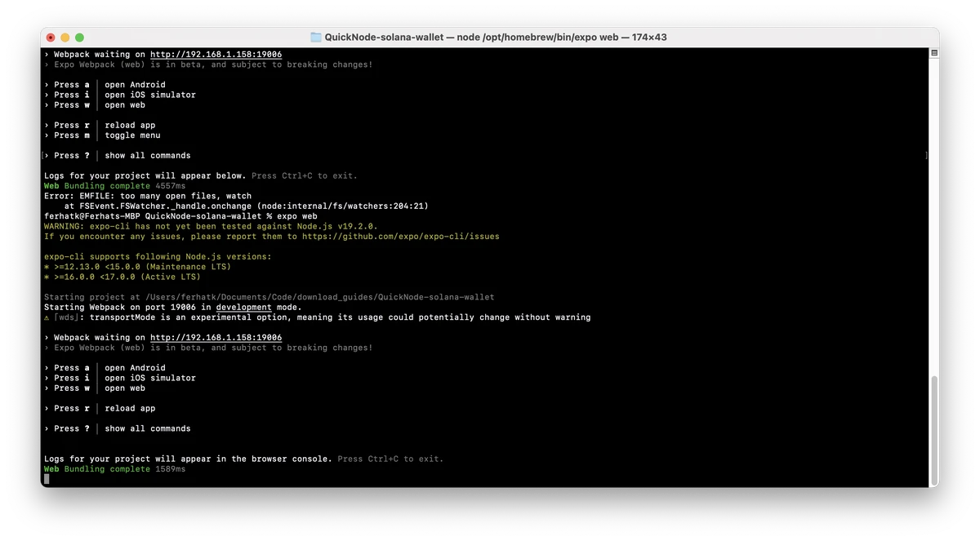The width and height of the screenshot is (980, 541).
Task: Open the GitHub expo-cli issues URL
Action: coord(400,237)
